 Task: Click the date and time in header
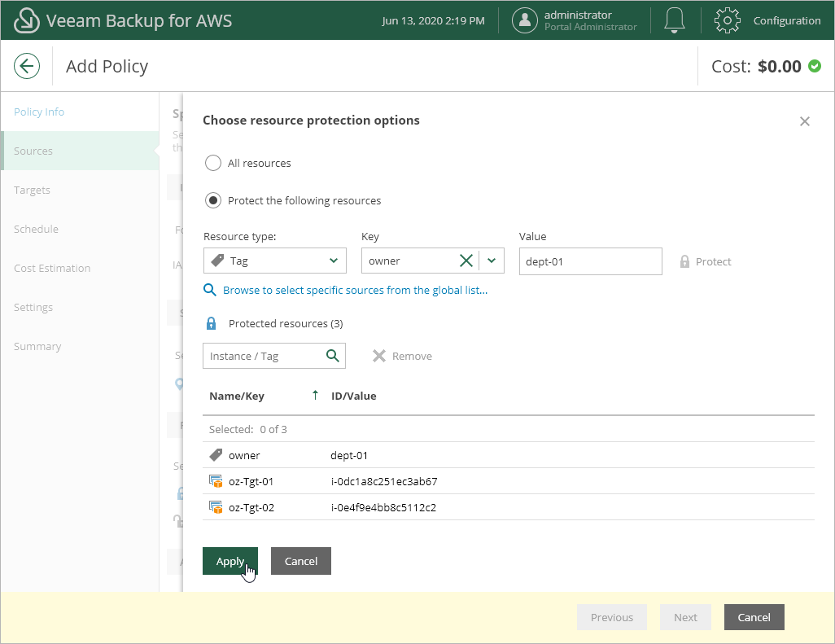[433, 21]
